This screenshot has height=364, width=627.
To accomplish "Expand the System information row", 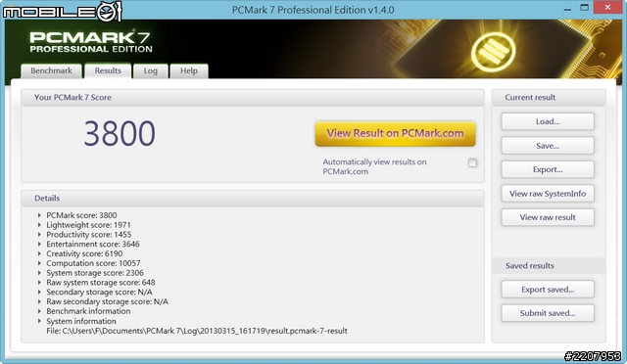I will coord(39,321).
